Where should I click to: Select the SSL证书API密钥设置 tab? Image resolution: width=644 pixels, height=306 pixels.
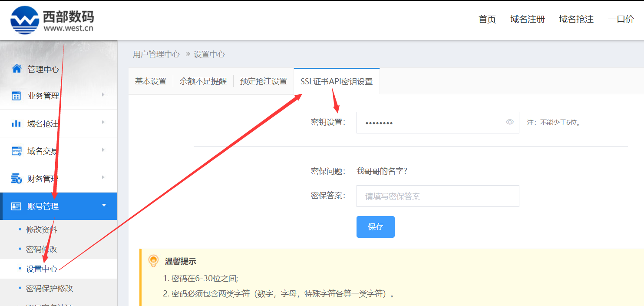pos(337,81)
